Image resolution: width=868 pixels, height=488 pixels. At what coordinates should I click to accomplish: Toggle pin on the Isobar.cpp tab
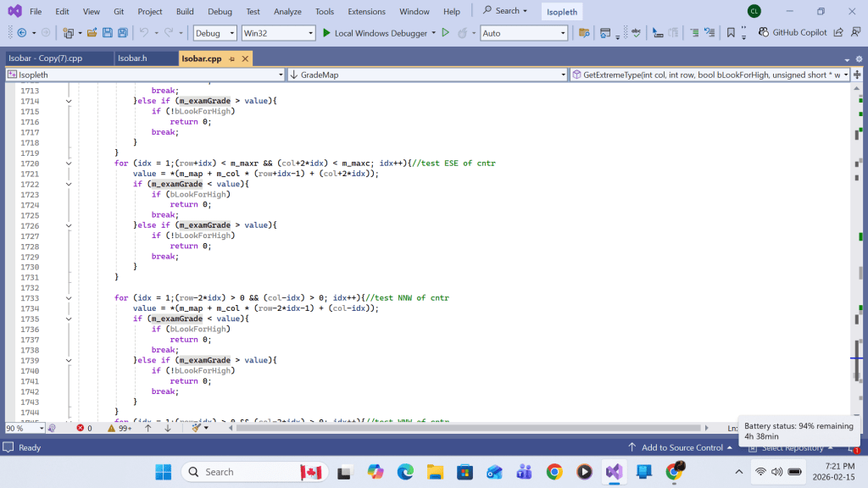[x=232, y=58]
